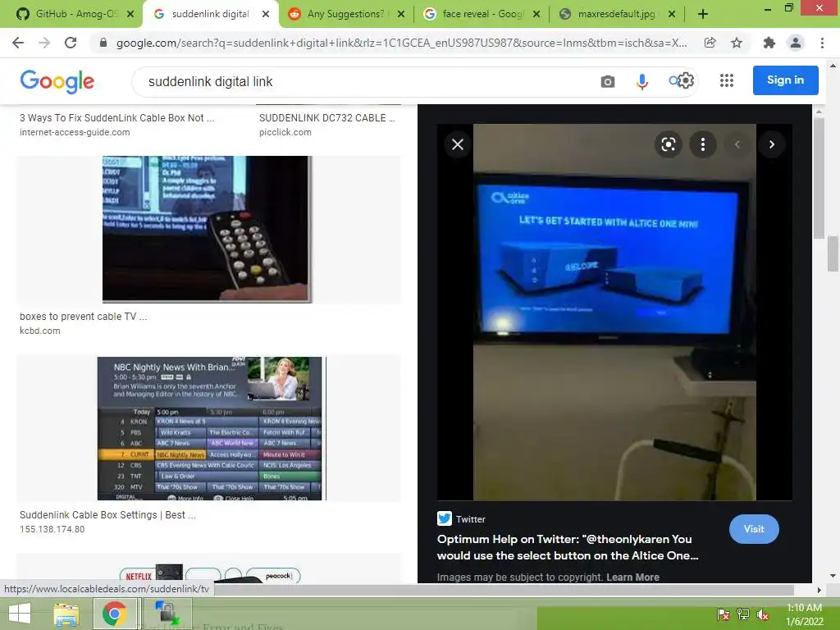Open the Action Center flag icon
The image size is (840, 630).
pyautogui.click(x=724, y=614)
